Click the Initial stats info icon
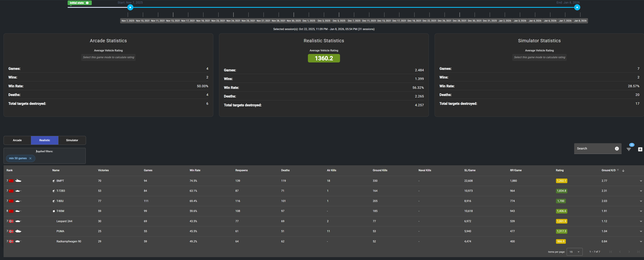This screenshot has width=644, height=260. 87,3
